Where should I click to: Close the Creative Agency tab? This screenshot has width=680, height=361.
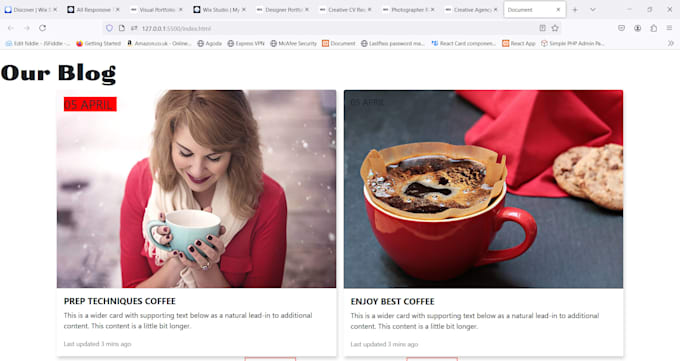click(x=495, y=10)
